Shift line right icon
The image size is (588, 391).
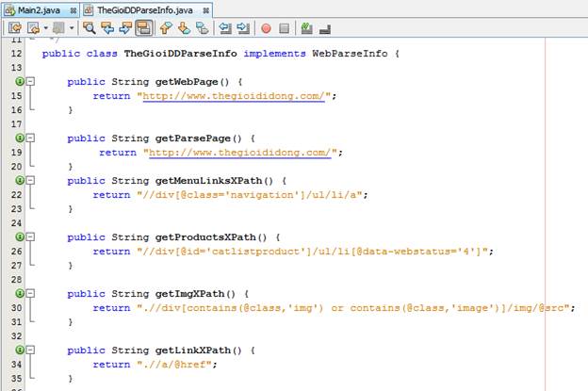[243, 28]
